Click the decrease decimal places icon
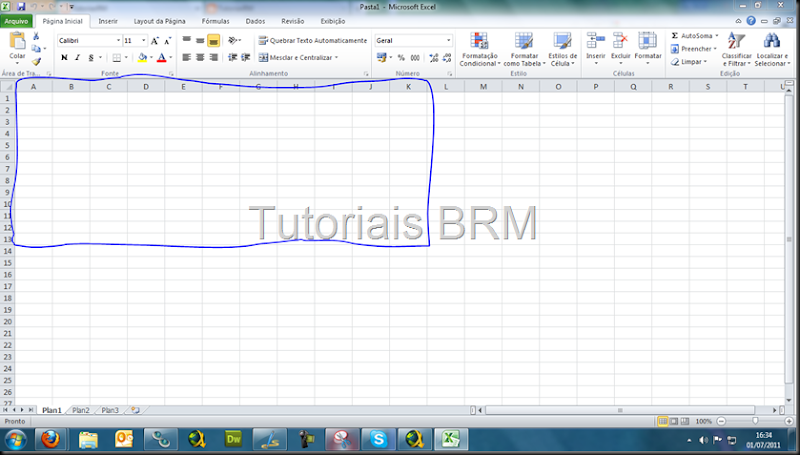Screen dimensions: 800x455 [x=447, y=58]
